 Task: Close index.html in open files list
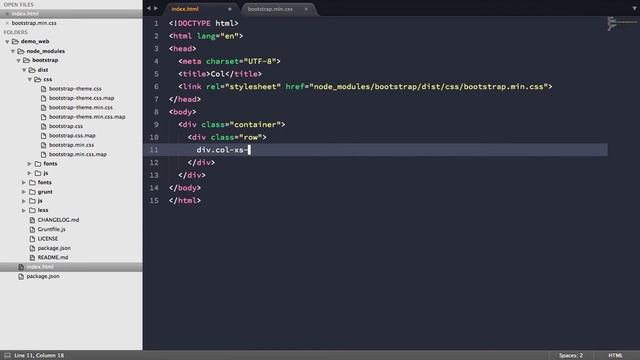point(7,14)
